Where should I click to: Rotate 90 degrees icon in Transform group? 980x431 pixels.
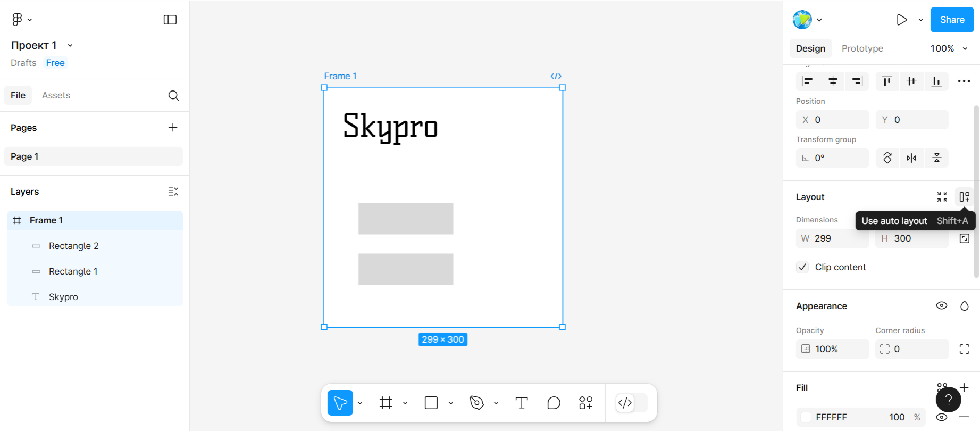point(887,158)
